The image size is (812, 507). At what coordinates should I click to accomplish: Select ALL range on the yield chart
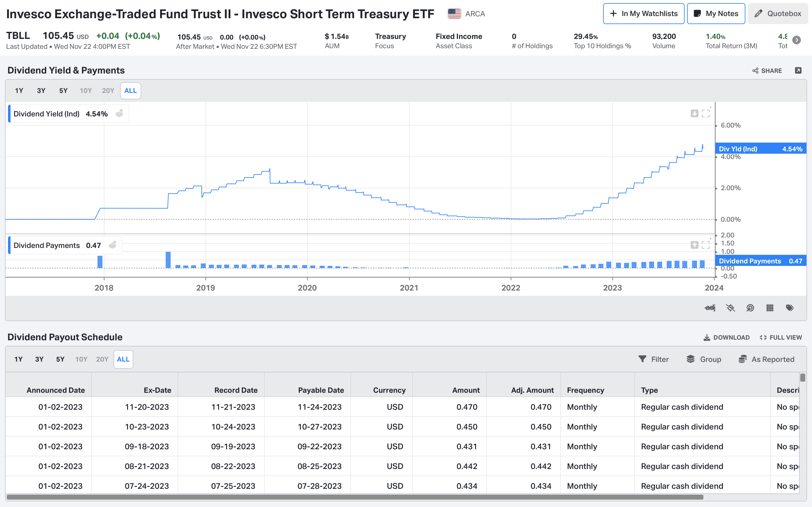[x=130, y=90]
